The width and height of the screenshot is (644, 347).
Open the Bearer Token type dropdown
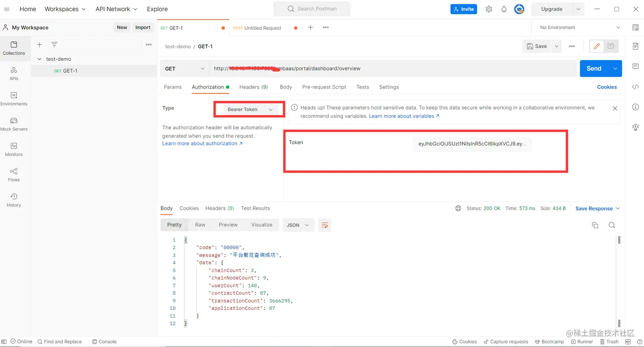(250, 110)
